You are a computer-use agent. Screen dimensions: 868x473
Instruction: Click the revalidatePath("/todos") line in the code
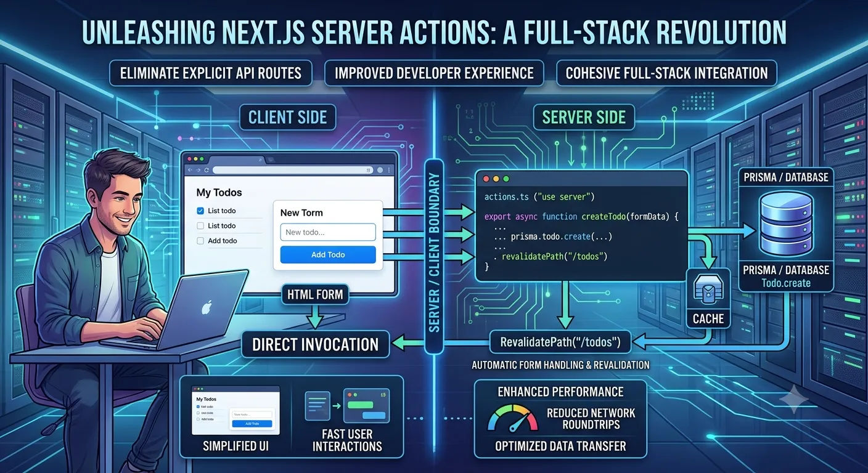tap(551, 256)
